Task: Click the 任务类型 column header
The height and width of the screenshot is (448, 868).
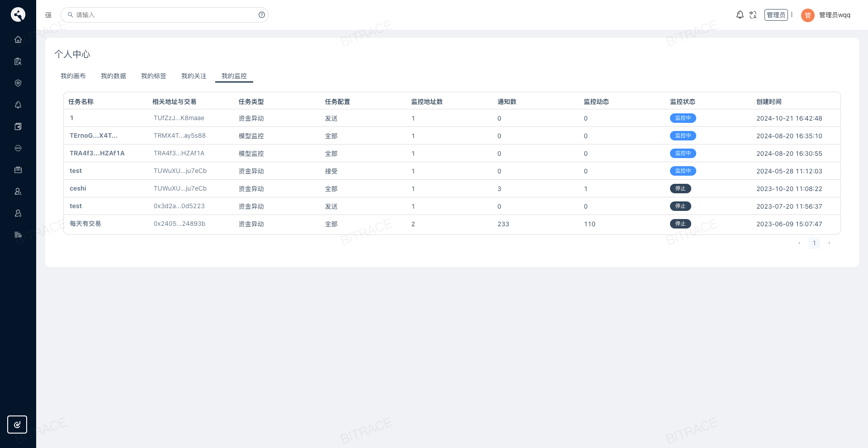Action: tap(251, 102)
